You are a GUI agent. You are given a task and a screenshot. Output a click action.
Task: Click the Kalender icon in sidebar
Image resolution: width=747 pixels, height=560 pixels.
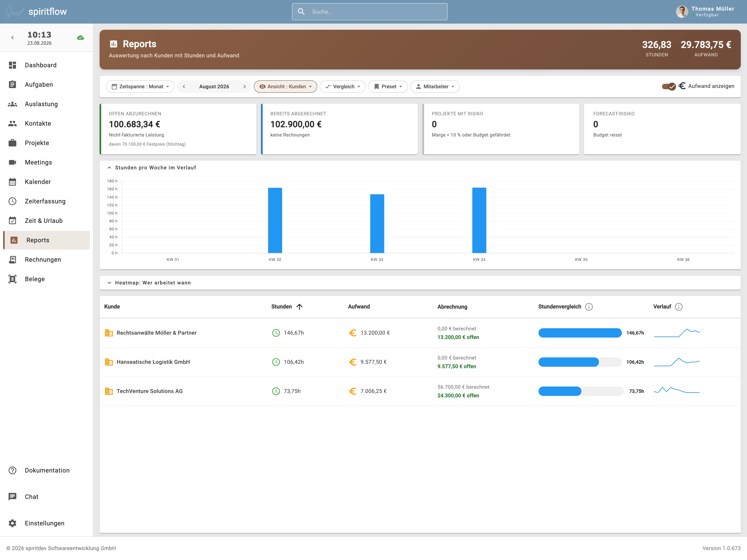12,182
